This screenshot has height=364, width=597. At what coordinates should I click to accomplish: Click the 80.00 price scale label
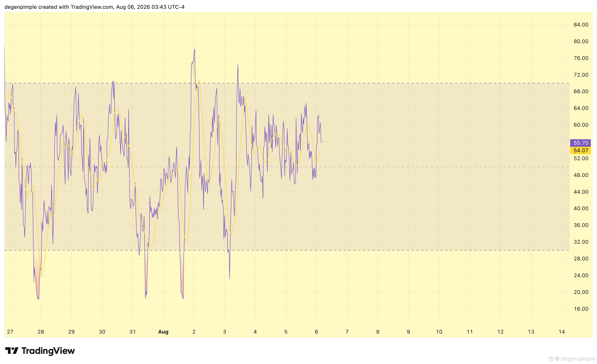click(x=581, y=41)
